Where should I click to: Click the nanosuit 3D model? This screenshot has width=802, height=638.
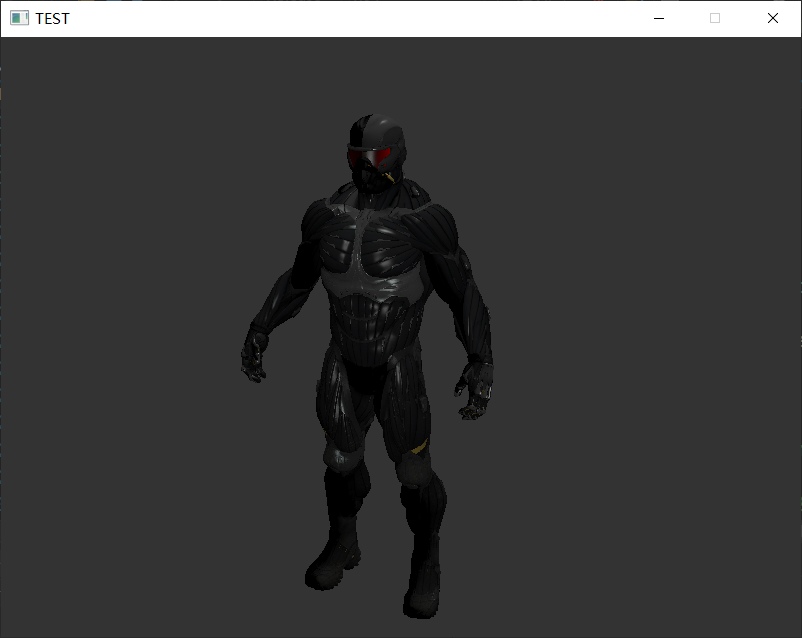[368, 366]
